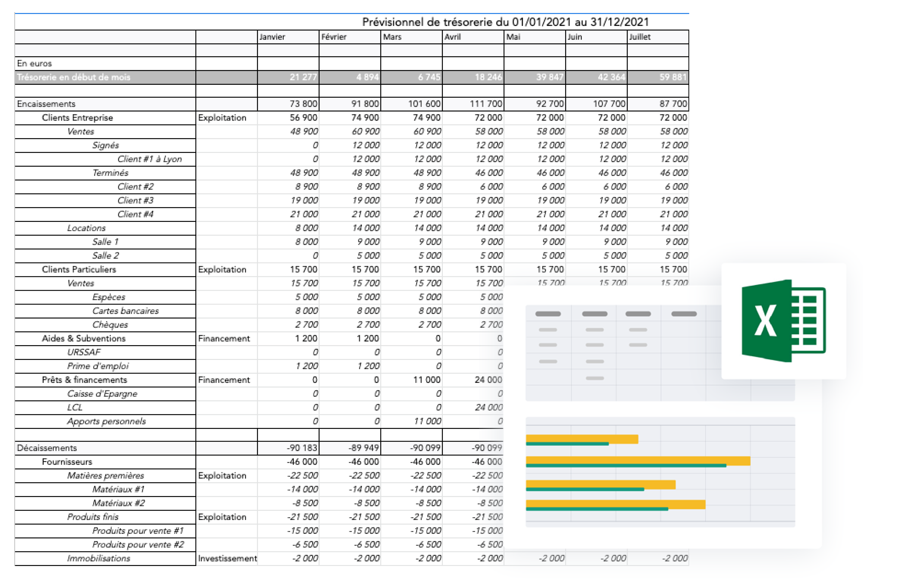Image resolution: width=905 pixels, height=588 pixels.
Task: Click 'Produits pour vente #1' row label
Action: [105, 531]
